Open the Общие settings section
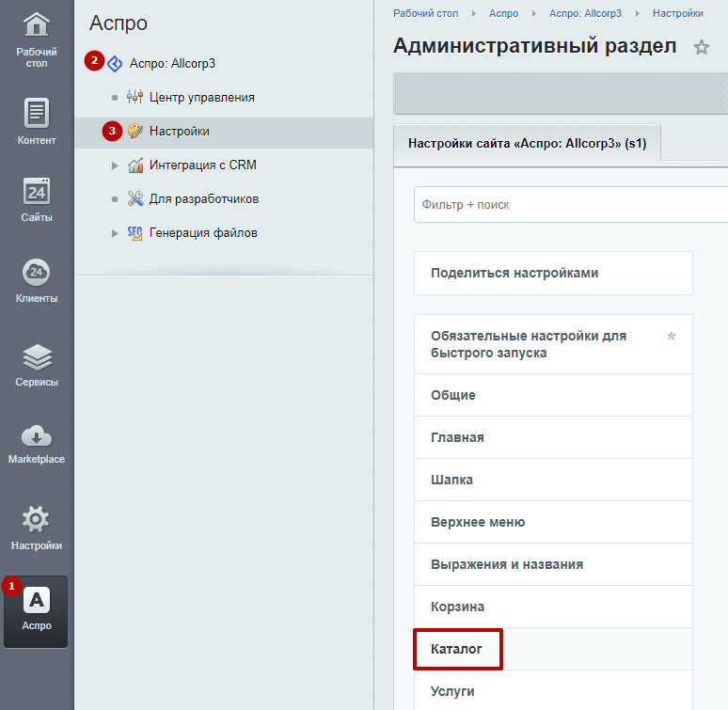728x710 pixels. (x=553, y=395)
